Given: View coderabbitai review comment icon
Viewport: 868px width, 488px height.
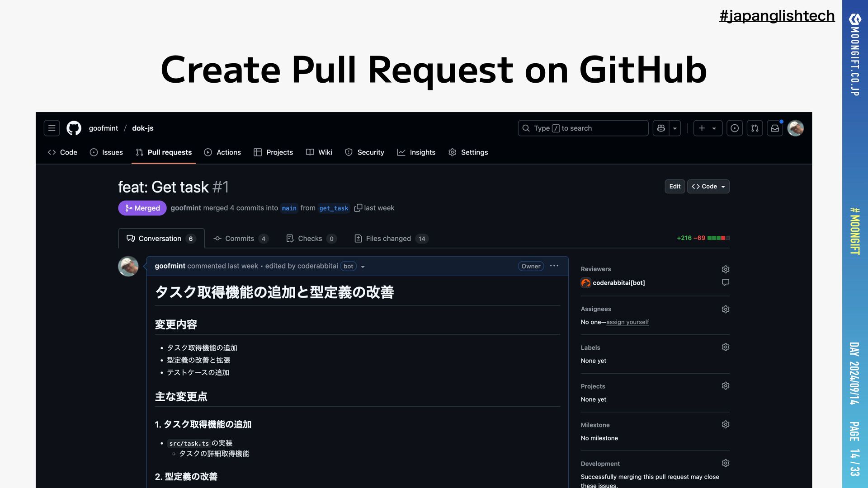Looking at the screenshot, I should 726,282.
